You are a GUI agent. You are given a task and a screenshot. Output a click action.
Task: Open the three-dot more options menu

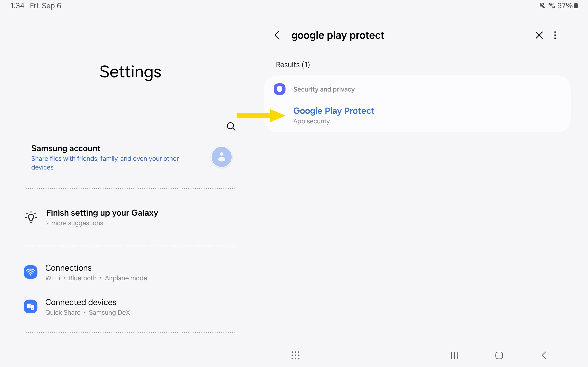(555, 35)
